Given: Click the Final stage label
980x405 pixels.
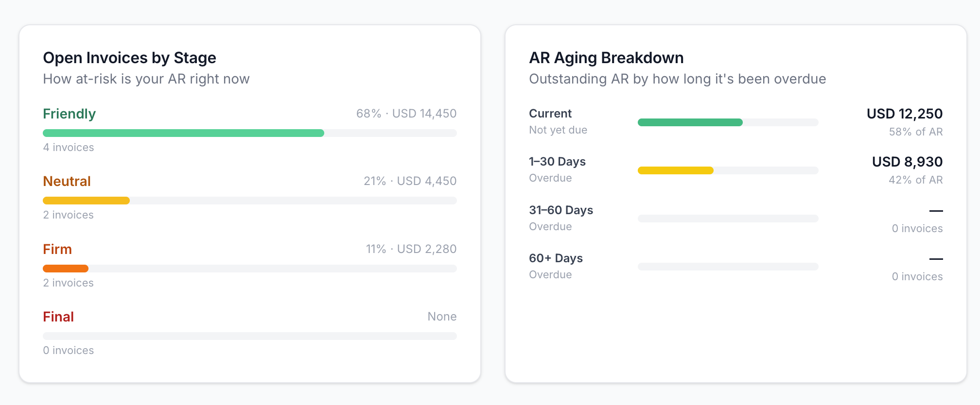Looking at the screenshot, I should [58, 317].
